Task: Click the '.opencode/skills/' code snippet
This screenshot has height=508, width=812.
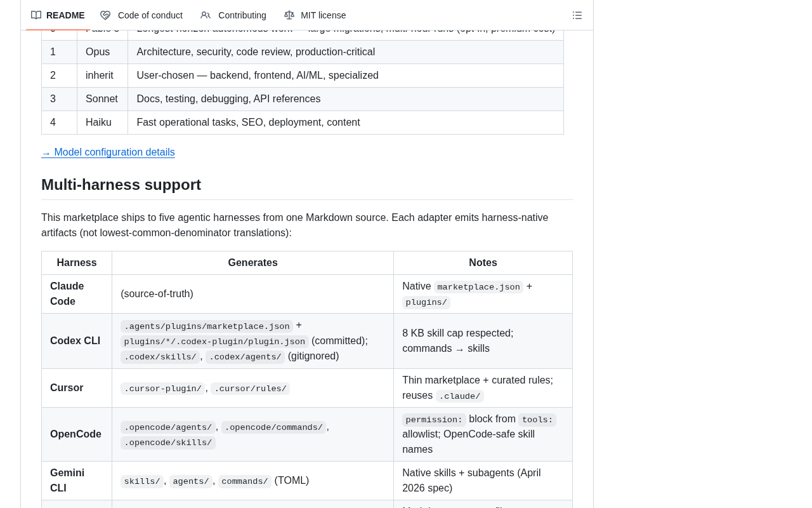Action: (x=168, y=443)
